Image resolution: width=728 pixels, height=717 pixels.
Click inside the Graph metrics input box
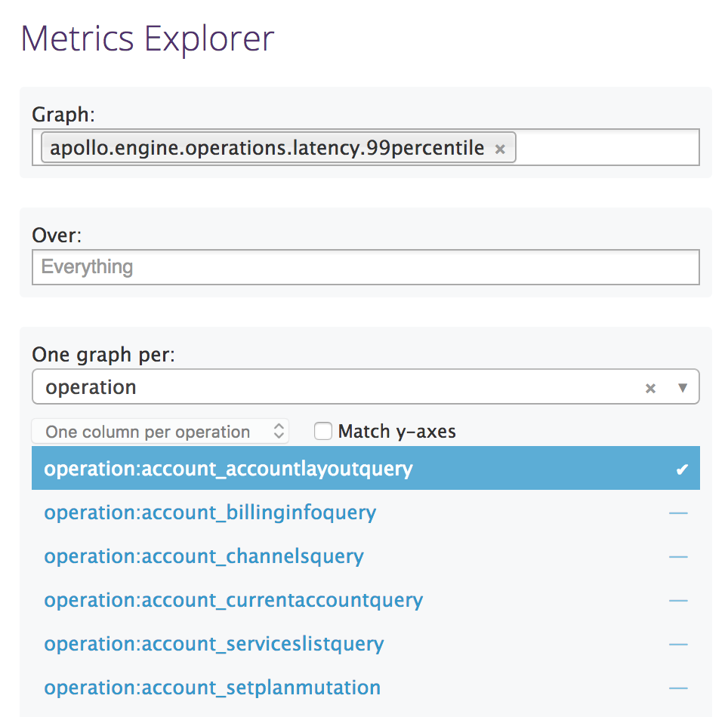point(607,148)
